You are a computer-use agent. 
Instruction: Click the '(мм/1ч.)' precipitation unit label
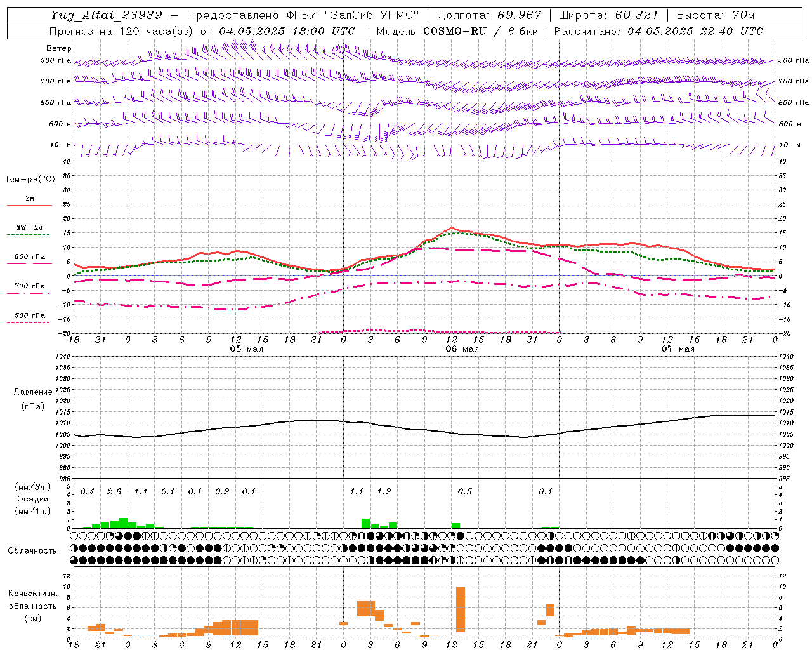tap(33, 511)
